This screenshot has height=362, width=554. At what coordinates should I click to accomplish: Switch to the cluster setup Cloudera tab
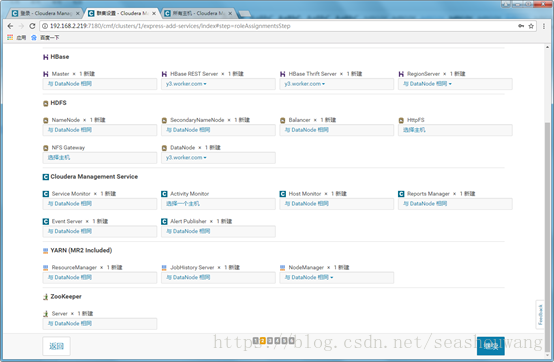[x=122, y=13]
